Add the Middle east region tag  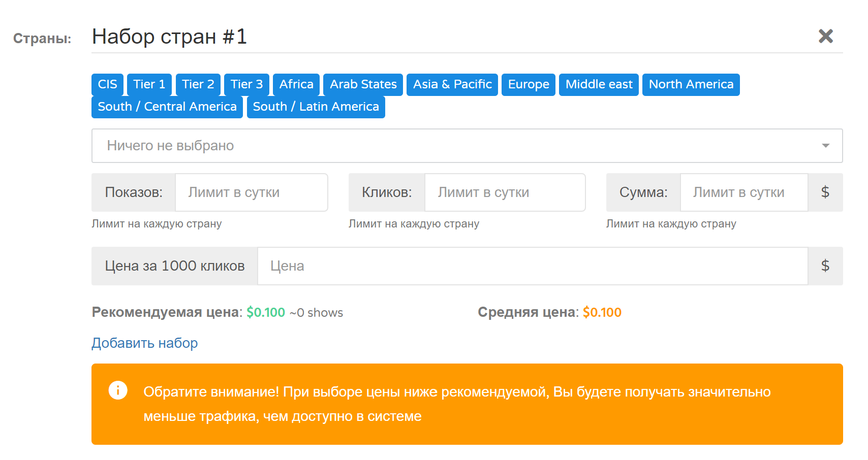pos(599,84)
